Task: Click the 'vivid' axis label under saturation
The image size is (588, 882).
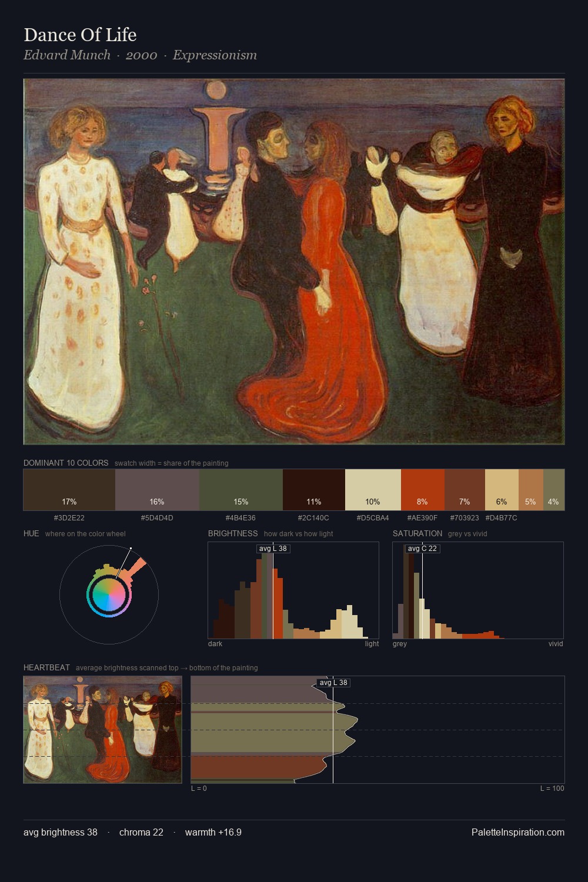Action: [556, 644]
